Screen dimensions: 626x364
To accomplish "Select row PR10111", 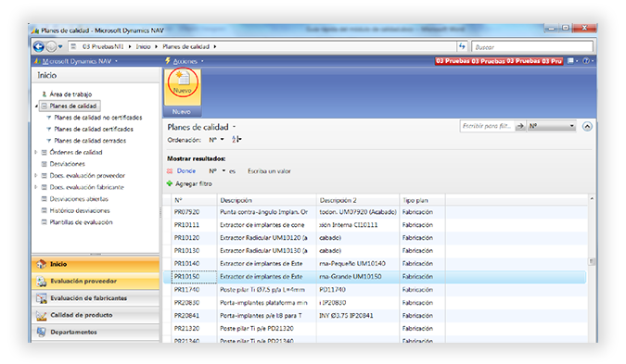I will point(375,225).
